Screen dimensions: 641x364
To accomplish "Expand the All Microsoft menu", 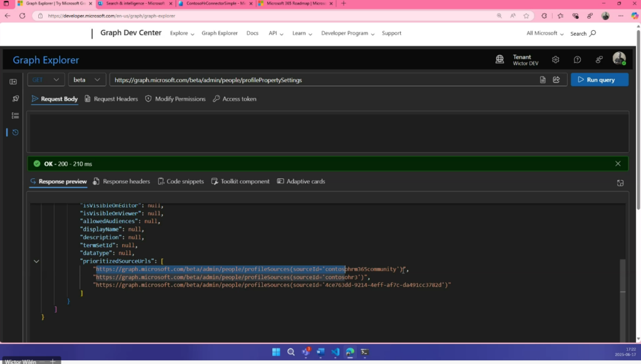I will coord(545,33).
